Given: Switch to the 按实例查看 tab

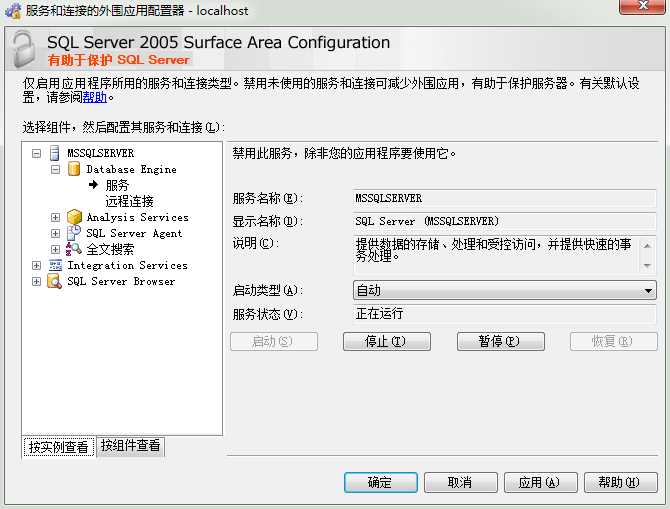Looking at the screenshot, I should (x=59, y=447).
